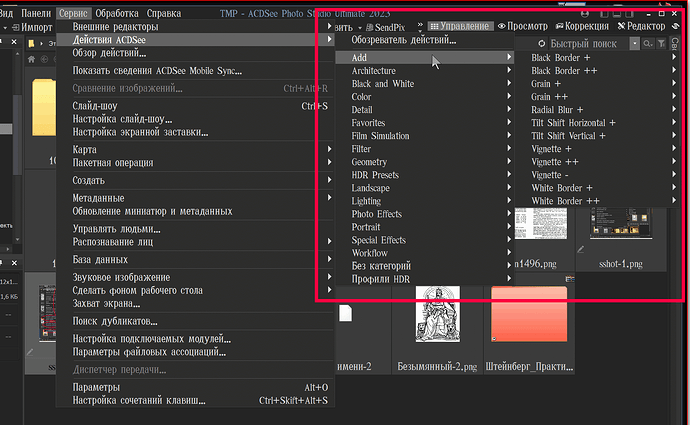690x425 pixels.
Task: Click the SendPix toolbar button
Action: [x=385, y=27]
